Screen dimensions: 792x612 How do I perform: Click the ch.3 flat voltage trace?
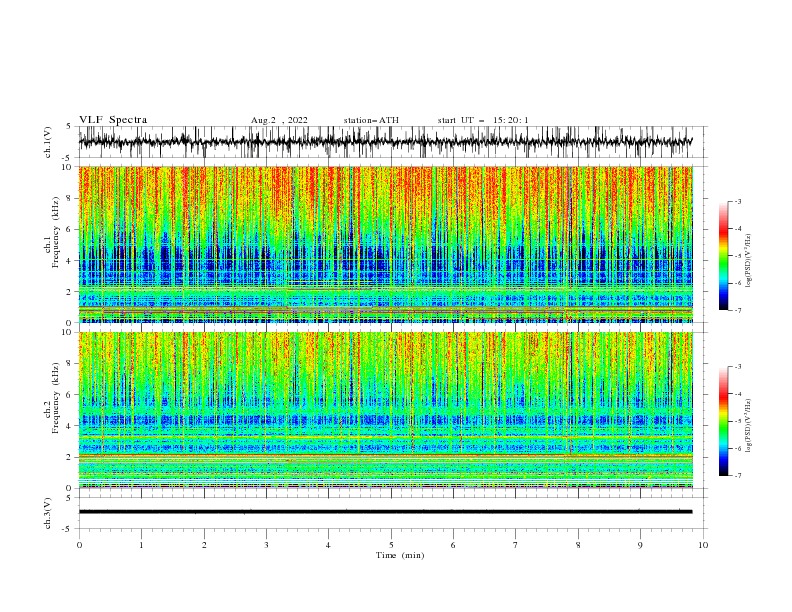(x=385, y=512)
